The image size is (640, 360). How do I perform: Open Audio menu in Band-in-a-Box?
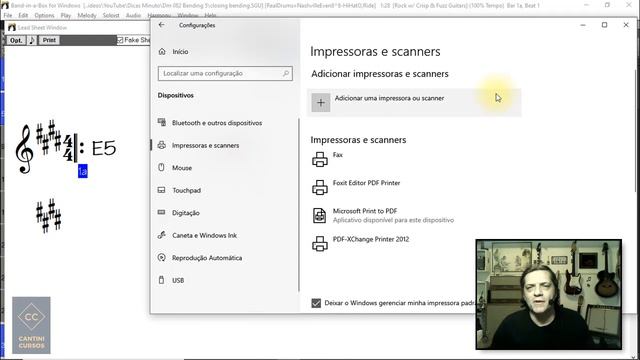pyautogui.click(x=133, y=16)
